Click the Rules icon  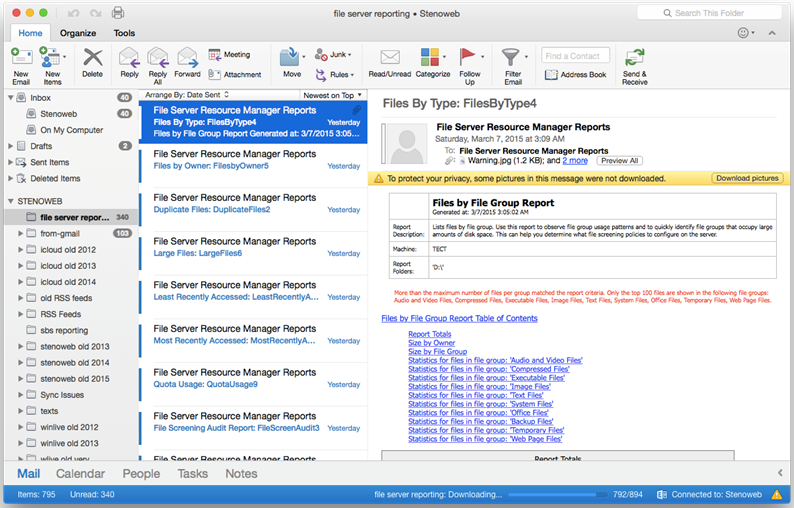(321, 74)
